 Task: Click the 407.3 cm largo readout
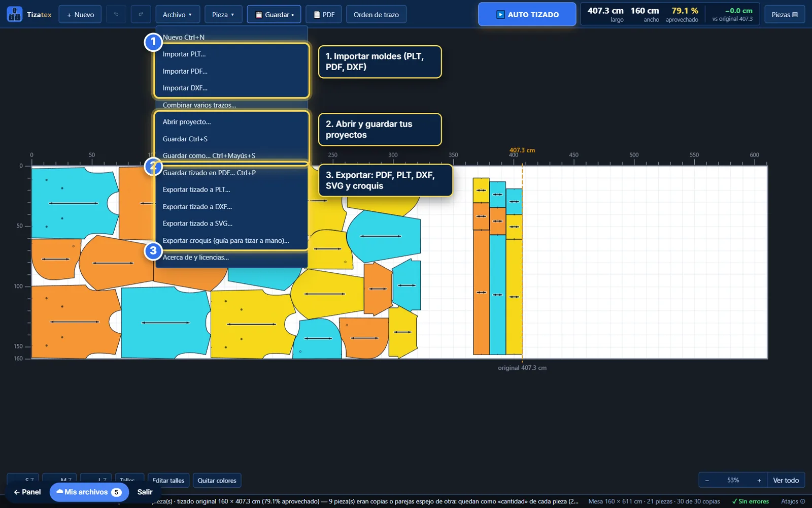(605, 14)
